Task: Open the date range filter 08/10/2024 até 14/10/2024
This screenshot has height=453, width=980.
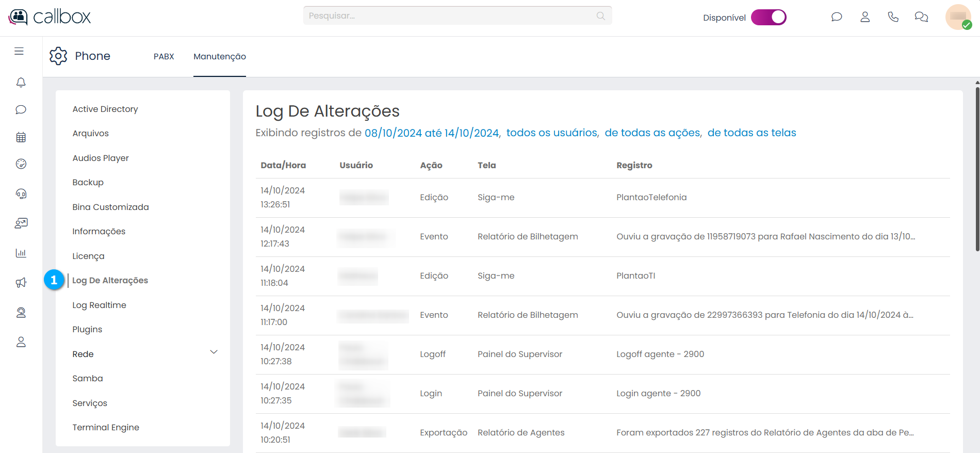Action: (x=432, y=133)
